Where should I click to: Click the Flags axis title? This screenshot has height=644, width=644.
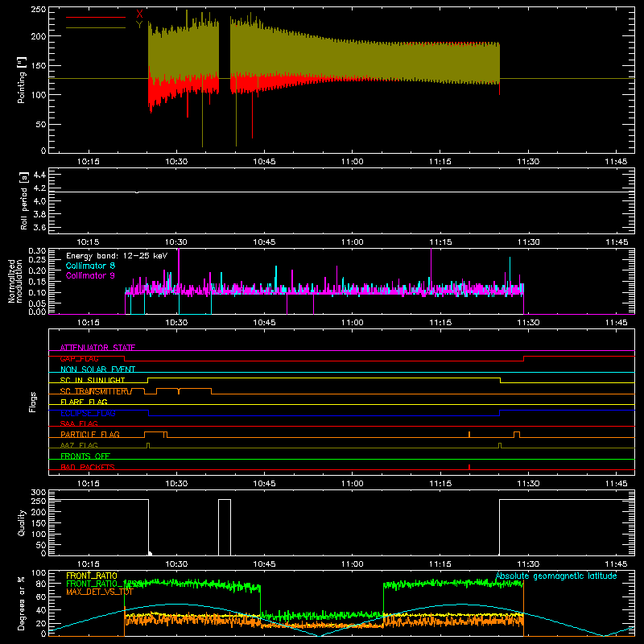tap(32, 402)
